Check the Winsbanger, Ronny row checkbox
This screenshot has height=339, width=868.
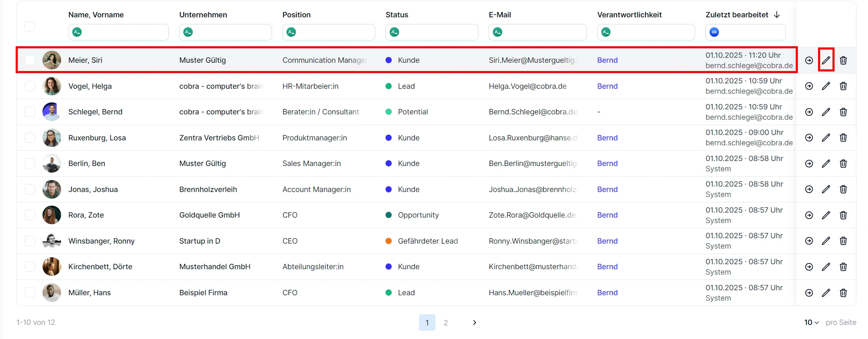(30, 241)
